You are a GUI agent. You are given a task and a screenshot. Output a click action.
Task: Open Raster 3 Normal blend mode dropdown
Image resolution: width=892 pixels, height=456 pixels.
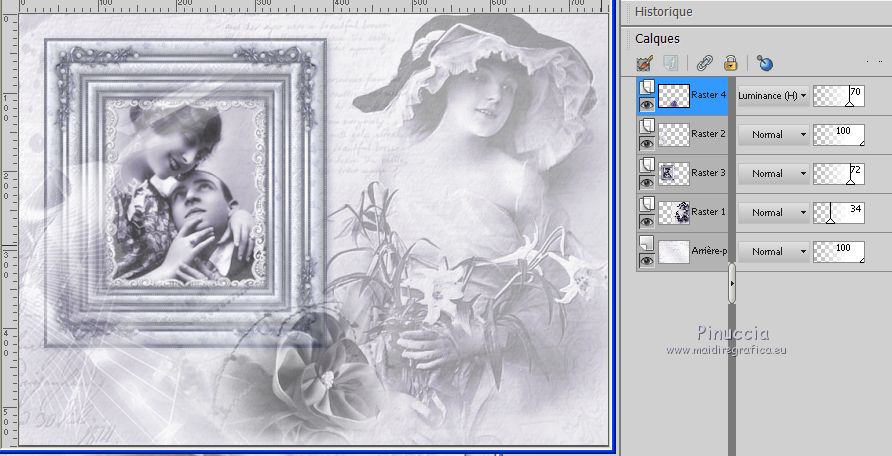coord(773,173)
